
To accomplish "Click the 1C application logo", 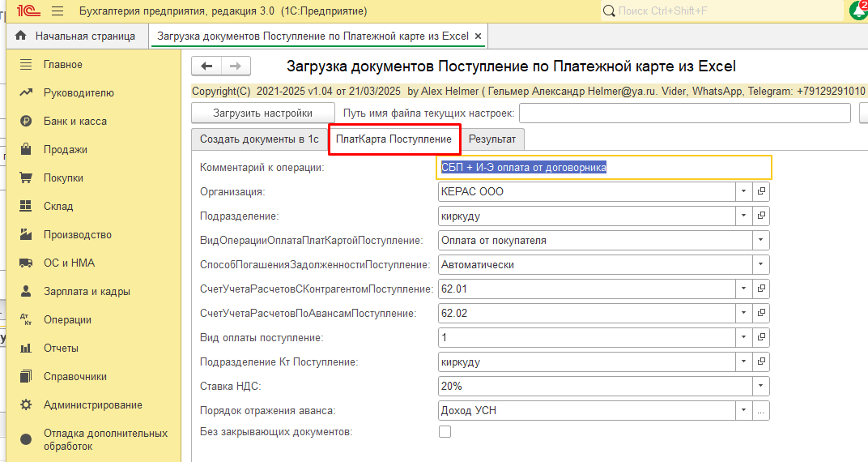I will click(x=28, y=11).
